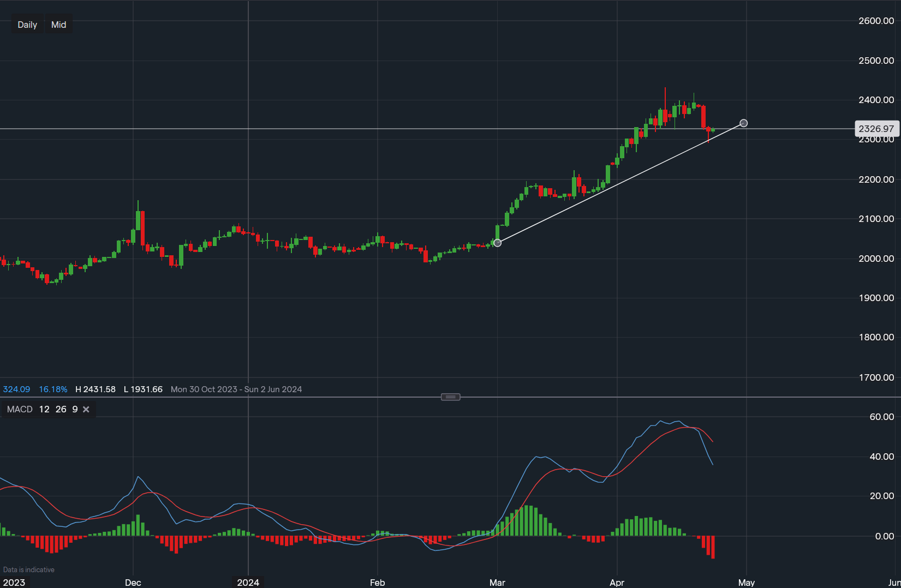Viewport: 901px width, 588px height.
Task: Click the L 1931.66 low value
Action: (x=143, y=389)
